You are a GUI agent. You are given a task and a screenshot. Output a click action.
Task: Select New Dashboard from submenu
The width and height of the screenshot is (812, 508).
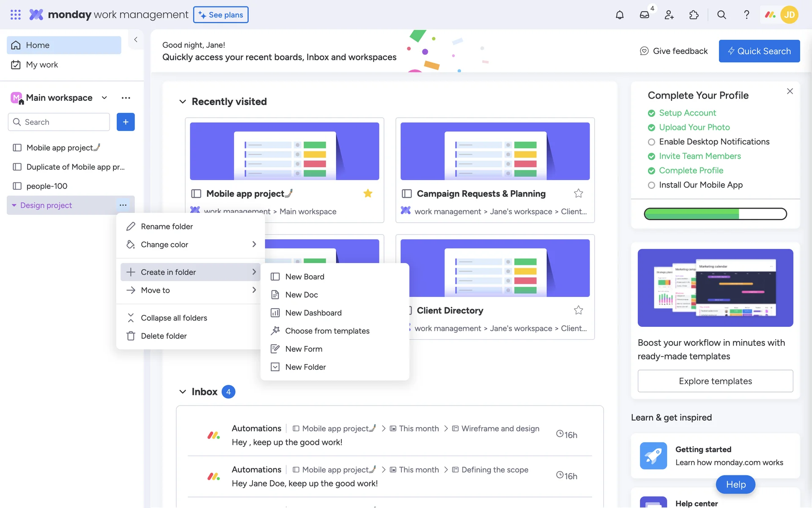[x=313, y=313]
